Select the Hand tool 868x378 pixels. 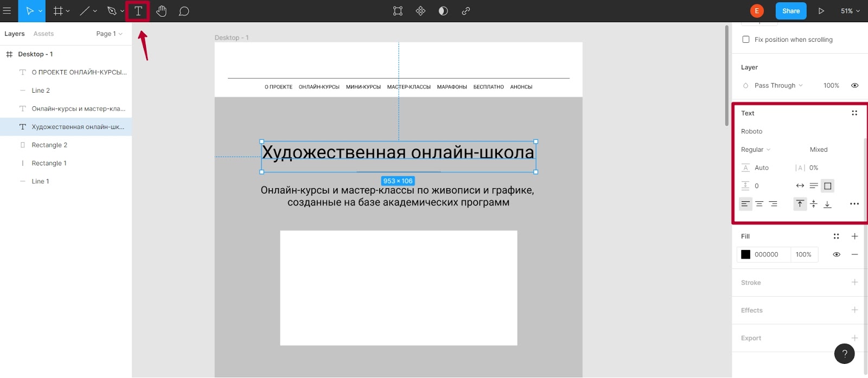click(161, 11)
